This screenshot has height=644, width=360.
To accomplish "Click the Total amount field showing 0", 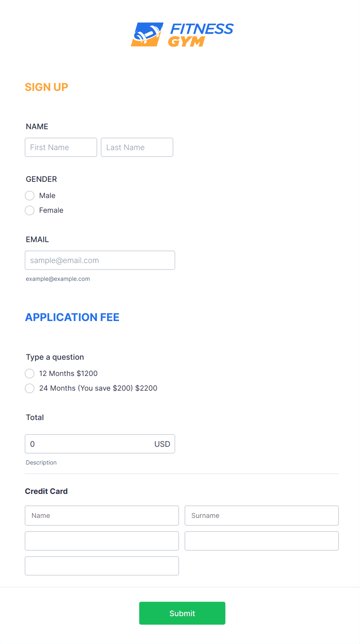I will (x=85, y=444).
